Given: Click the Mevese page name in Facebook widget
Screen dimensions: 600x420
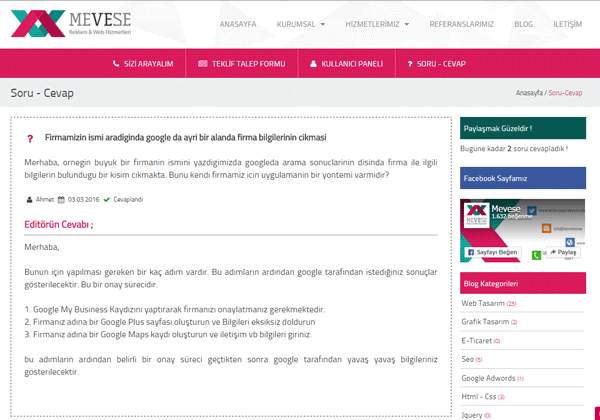Looking at the screenshot, I should pyautogui.click(x=505, y=209).
